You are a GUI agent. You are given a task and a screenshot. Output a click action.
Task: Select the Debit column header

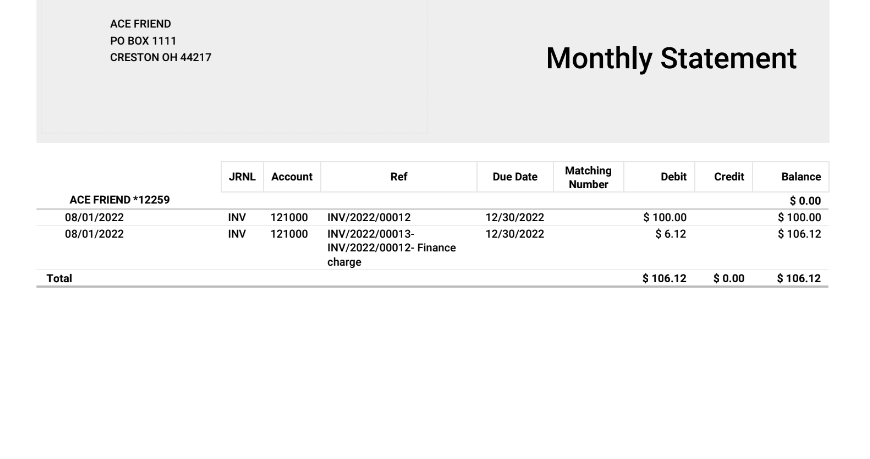pyautogui.click(x=673, y=177)
